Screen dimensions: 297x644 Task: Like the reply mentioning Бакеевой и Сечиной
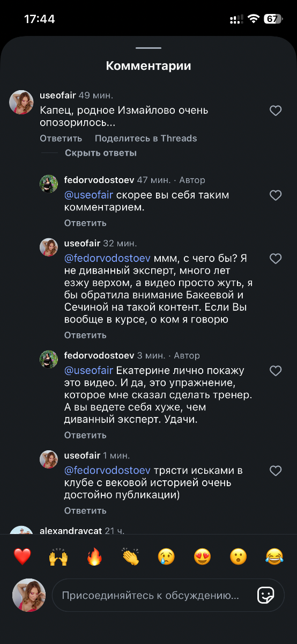coord(275,259)
